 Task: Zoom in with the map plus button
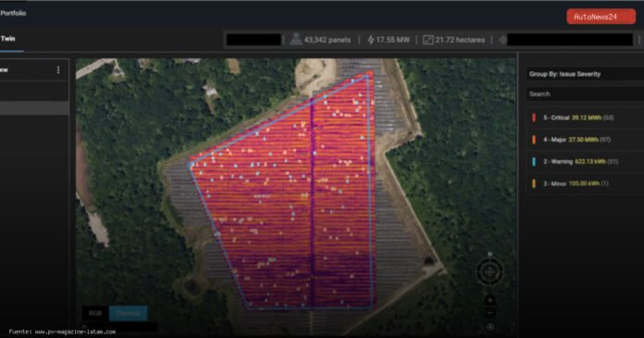pos(489,300)
